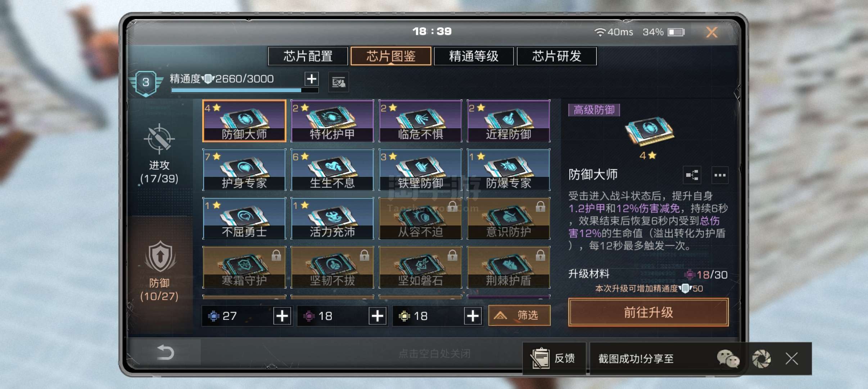This screenshot has height=389, width=868.
Task: Share screenshot to WeChat
Action: pos(727,359)
